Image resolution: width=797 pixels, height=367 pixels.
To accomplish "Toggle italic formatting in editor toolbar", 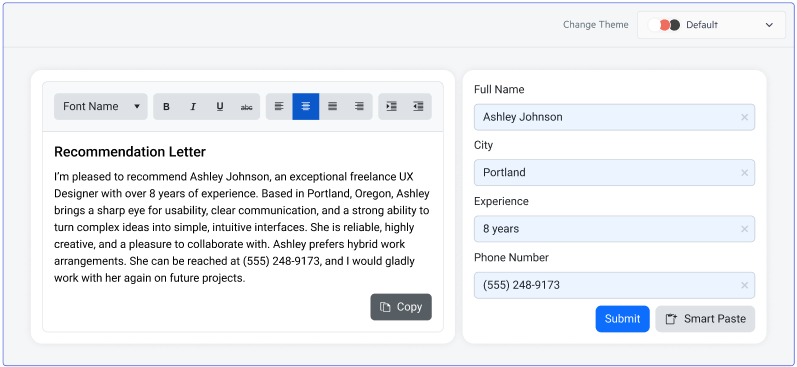I will [x=193, y=107].
